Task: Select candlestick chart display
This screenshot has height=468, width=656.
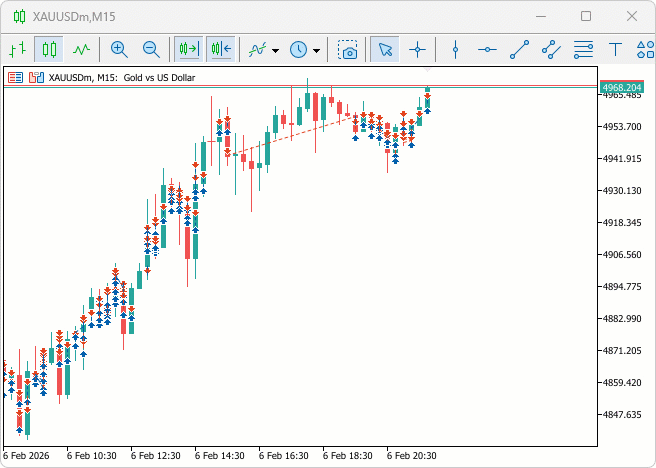Action: point(49,49)
